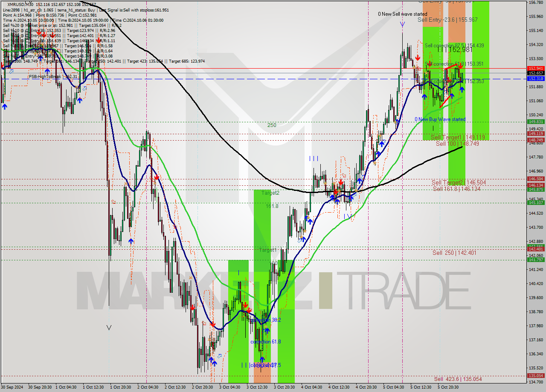Click the blue 'correction 61.8' label near the chart low

[266, 342]
